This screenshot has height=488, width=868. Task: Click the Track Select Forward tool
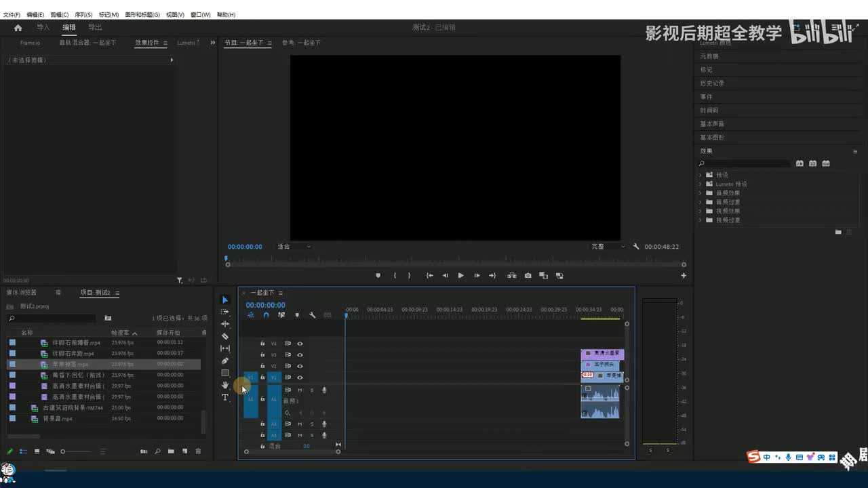point(225,312)
